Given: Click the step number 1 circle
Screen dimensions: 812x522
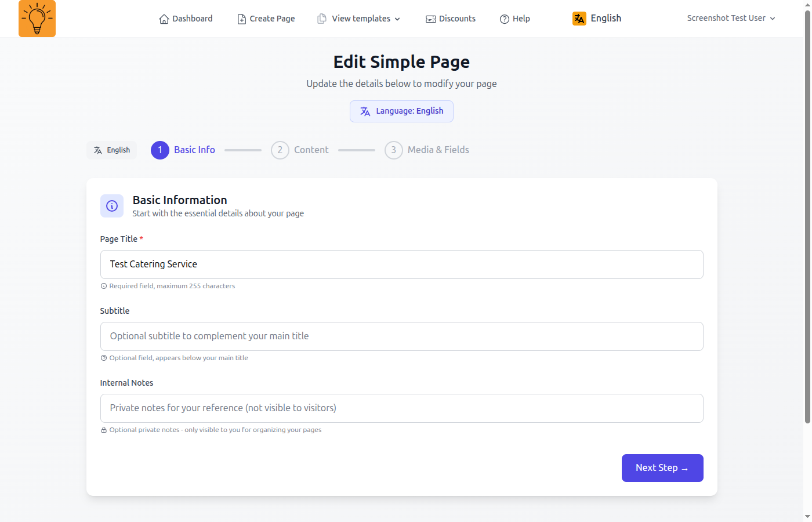Looking at the screenshot, I should click(160, 150).
